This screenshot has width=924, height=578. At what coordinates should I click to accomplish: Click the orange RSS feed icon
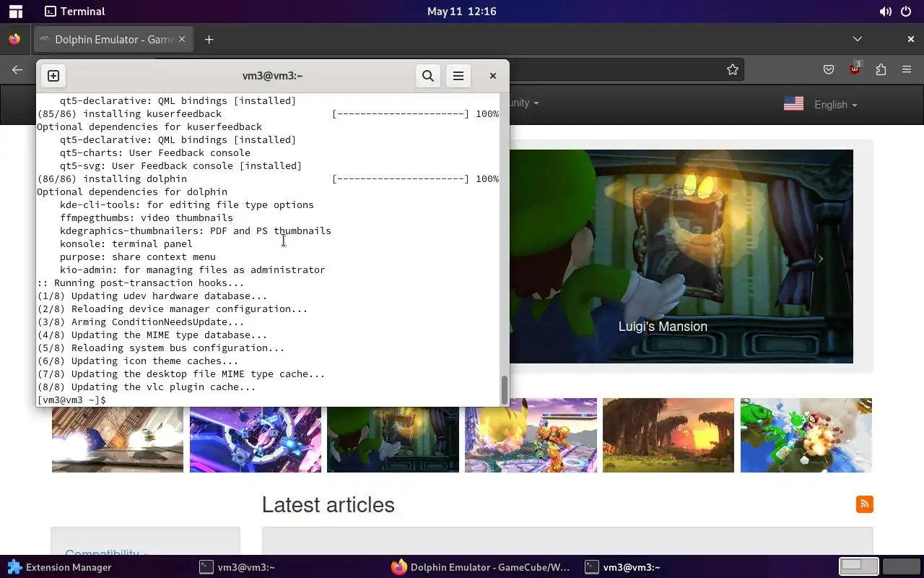click(x=864, y=504)
